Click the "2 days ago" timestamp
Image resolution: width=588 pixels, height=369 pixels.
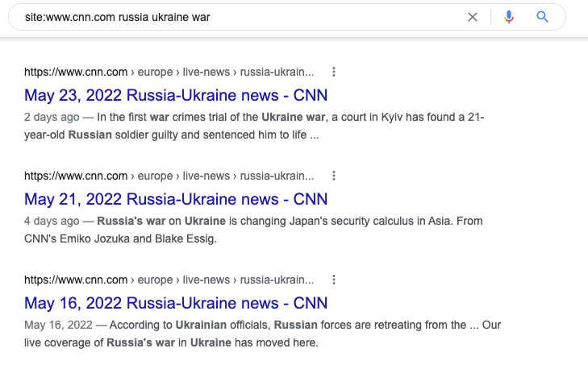[52, 118]
